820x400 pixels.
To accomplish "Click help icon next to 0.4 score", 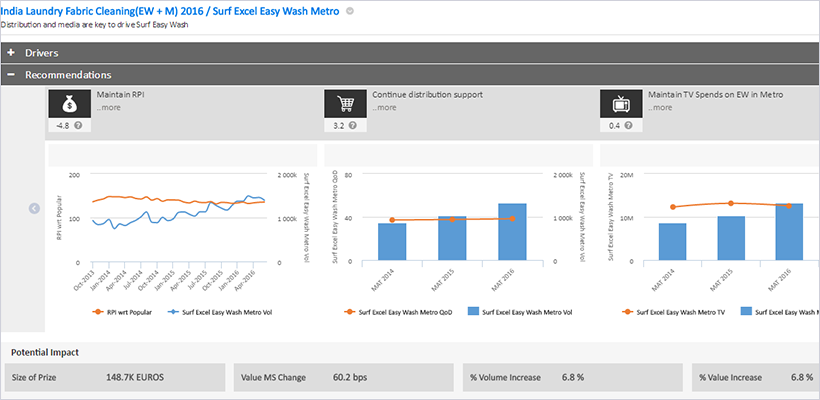I will (629, 126).
